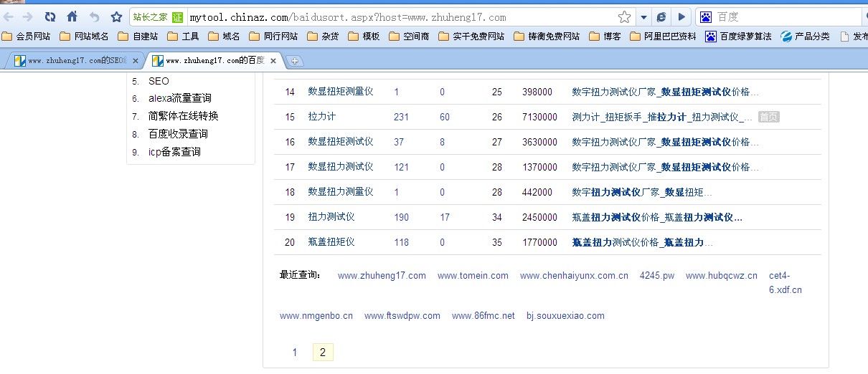
Task: Click the undo closed tab arrow icon
Action: [94, 16]
